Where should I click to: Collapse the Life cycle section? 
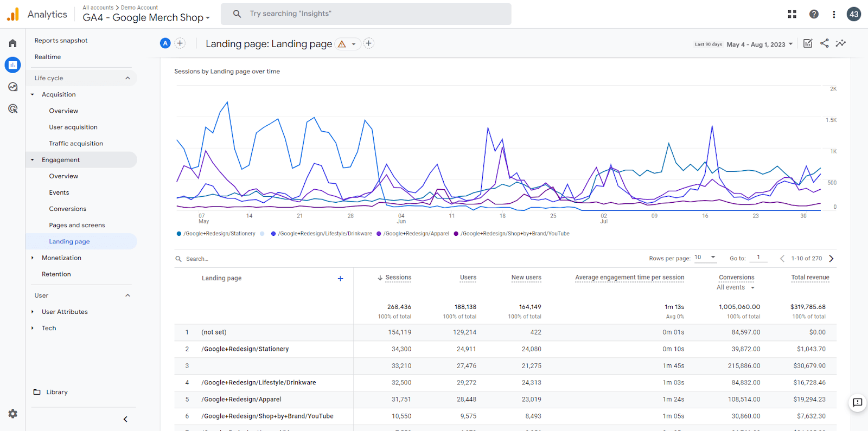click(127, 78)
